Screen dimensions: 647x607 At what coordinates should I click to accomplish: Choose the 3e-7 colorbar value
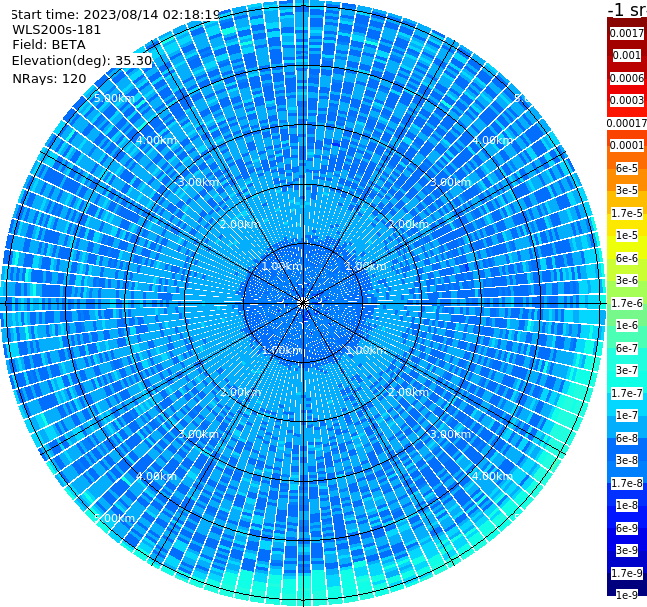pos(627,370)
